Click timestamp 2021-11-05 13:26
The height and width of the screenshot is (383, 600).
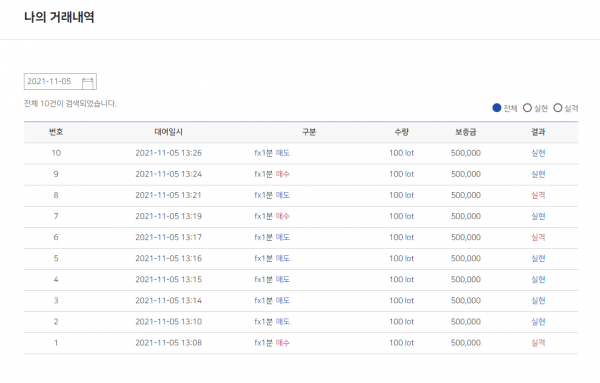[x=168, y=153]
